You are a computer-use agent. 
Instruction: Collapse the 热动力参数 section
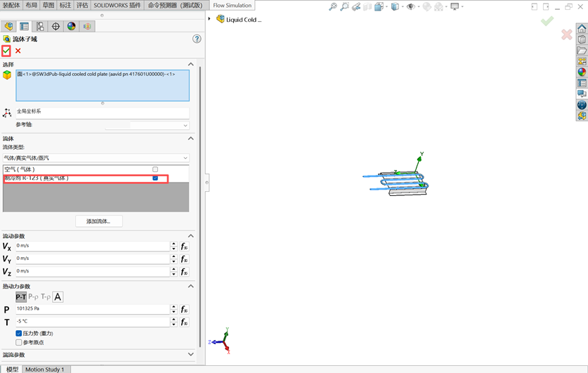coord(191,286)
